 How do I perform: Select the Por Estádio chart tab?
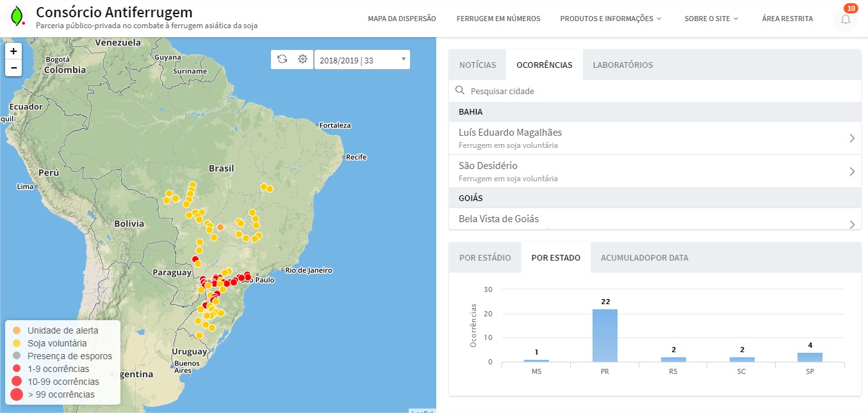tap(485, 257)
